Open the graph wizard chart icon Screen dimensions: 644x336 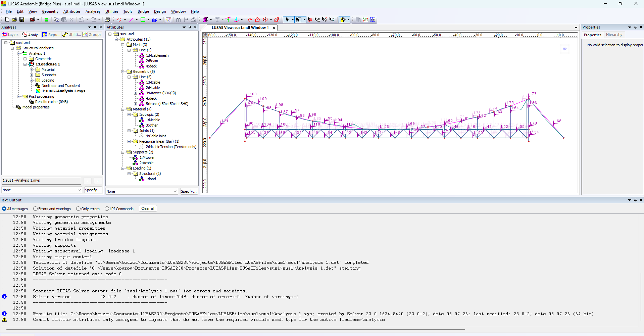[365, 20]
